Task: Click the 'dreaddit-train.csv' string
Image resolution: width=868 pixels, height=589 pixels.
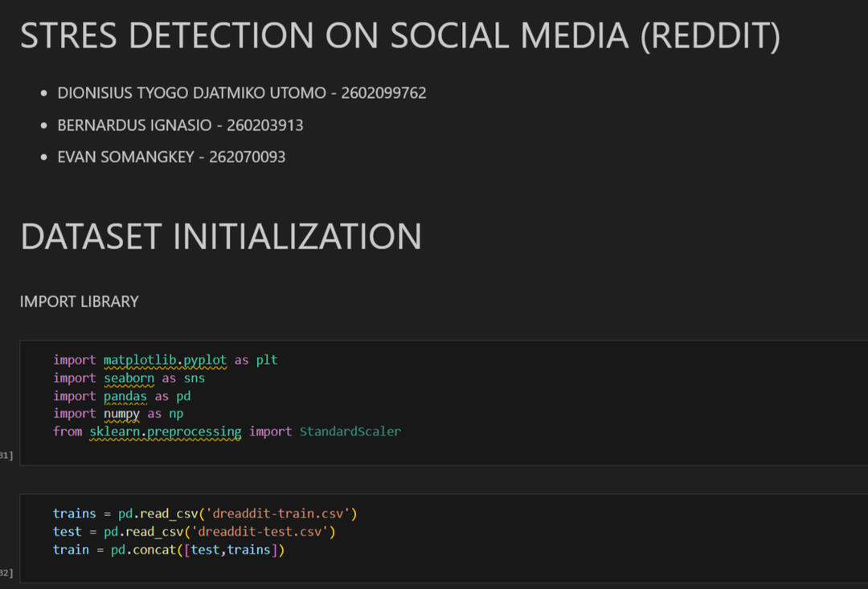Action: [278, 513]
